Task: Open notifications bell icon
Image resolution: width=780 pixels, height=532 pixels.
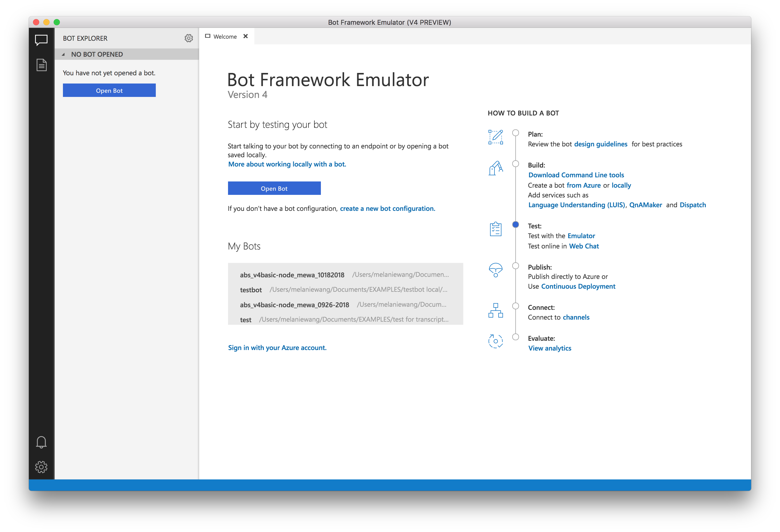Action: coord(41,442)
